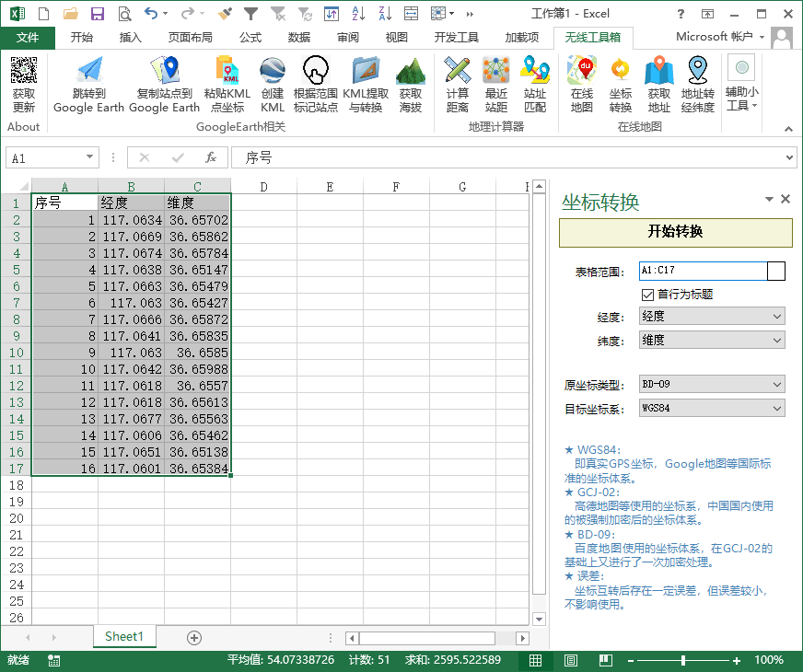Image resolution: width=803 pixels, height=672 pixels.
Task: Click 粘贴KML点坐标 icon
Action: (227, 70)
